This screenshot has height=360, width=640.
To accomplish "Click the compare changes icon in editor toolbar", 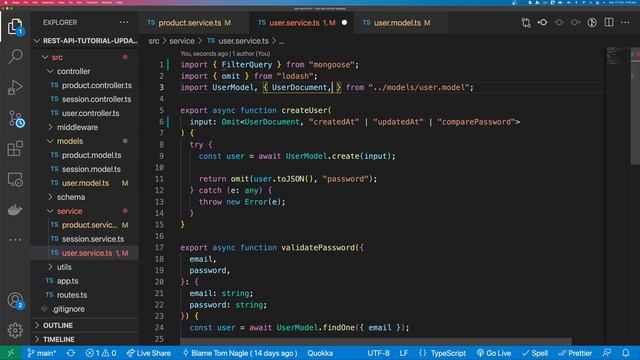I will 526,22.
